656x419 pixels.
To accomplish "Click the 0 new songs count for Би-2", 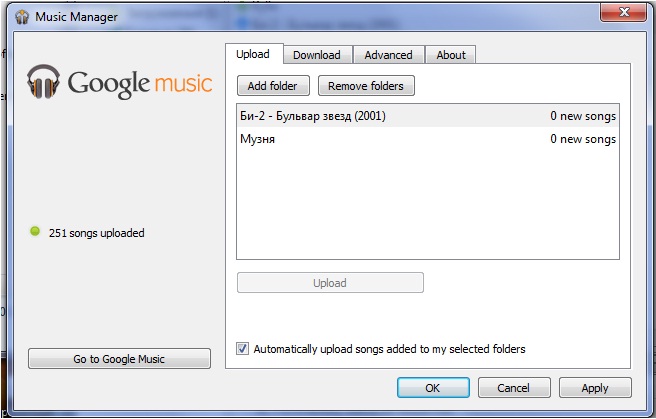I will pos(583,116).
